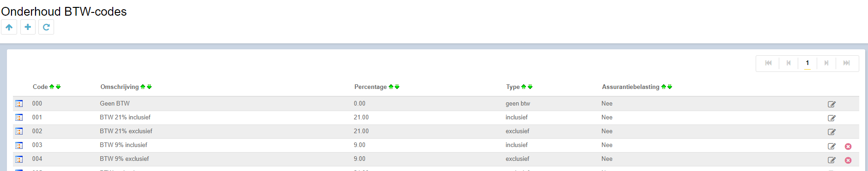Delete the BTW 9% inclusief row

848,147
